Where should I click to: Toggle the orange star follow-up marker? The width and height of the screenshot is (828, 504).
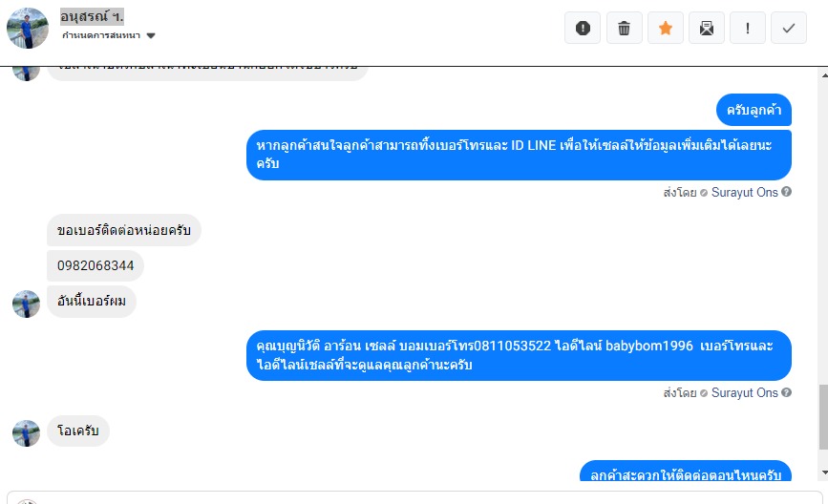click(666, 28)
